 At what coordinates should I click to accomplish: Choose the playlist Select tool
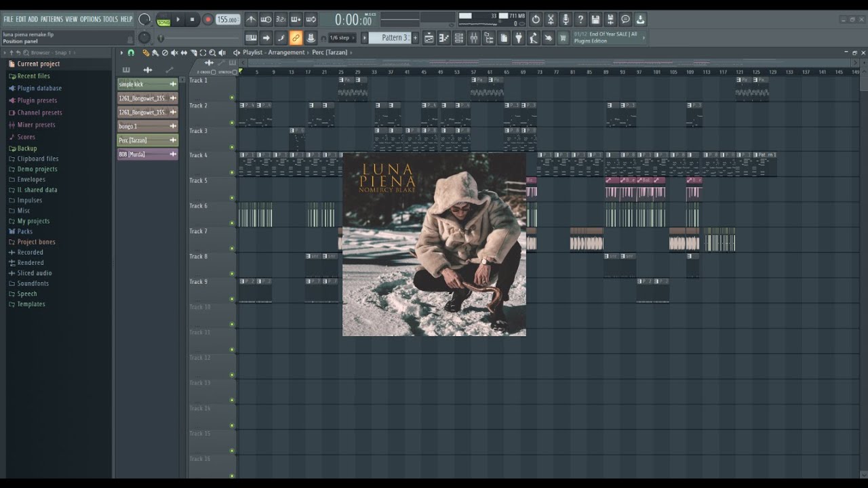click(x=203, y=53)
